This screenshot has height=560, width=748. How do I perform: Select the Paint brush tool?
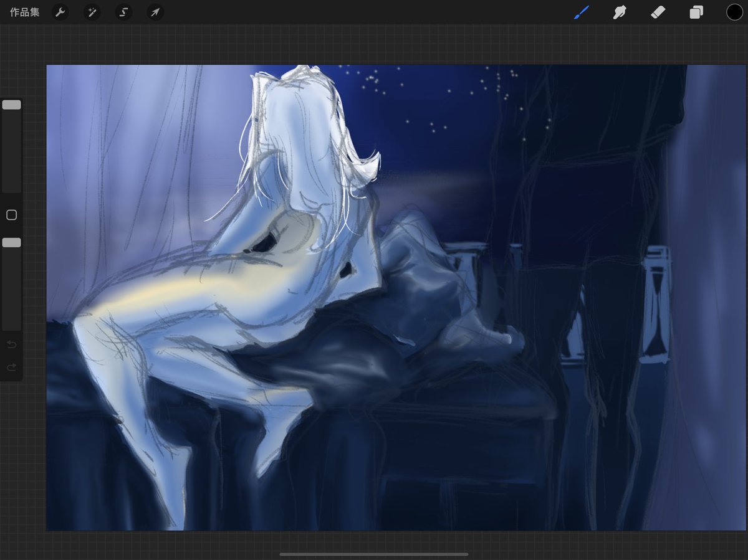(x=582, y=12)
